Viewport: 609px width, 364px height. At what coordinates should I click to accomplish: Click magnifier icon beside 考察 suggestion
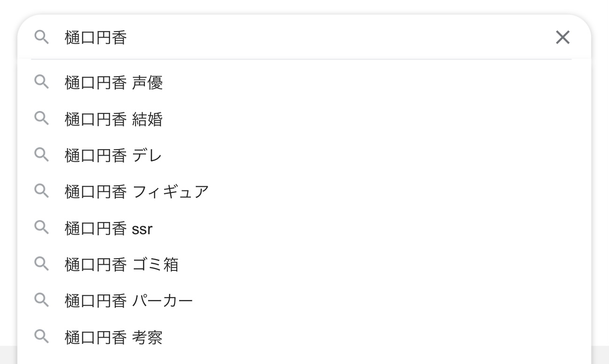42,336
